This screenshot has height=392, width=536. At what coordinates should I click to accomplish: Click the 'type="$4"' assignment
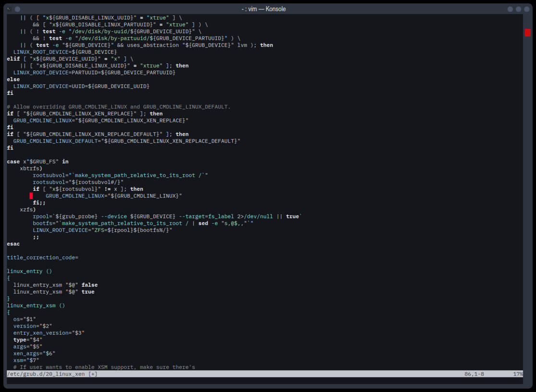[28, 339]
